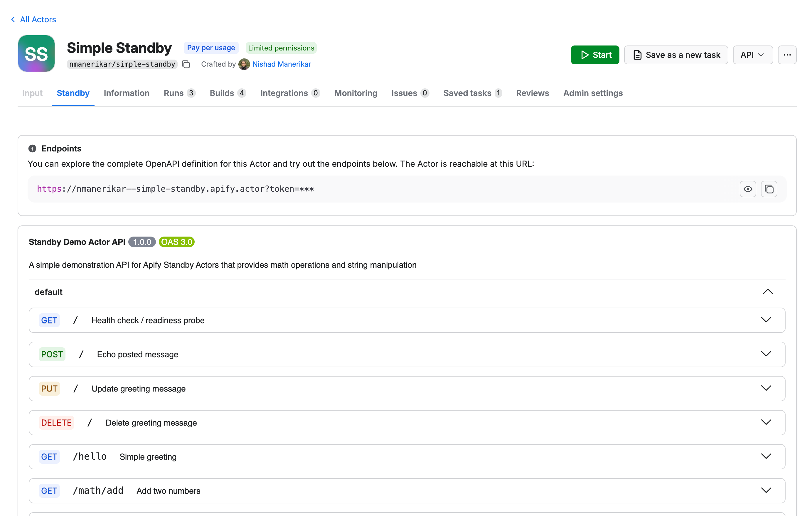Open the ellipsis more-options menu

(x=787, y=55)
